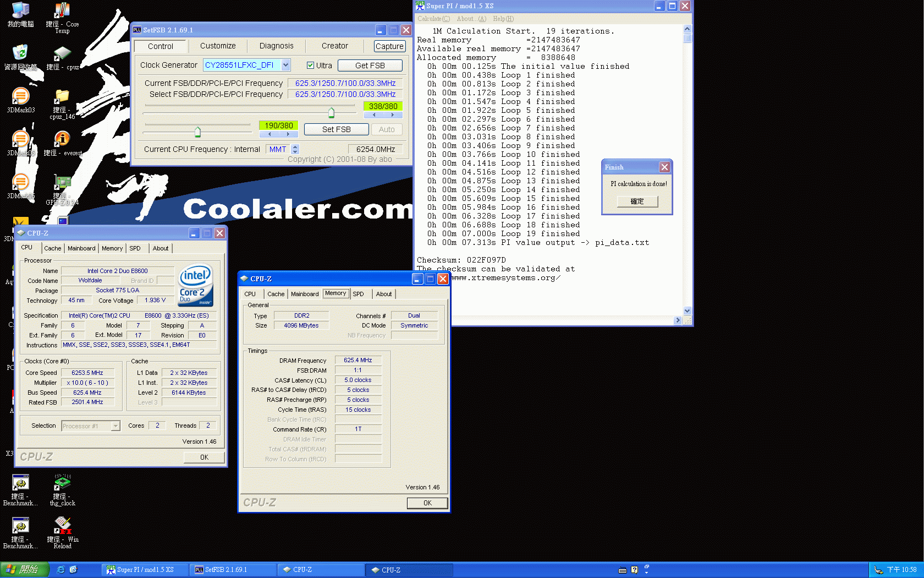
Task: Click the MMT spinner up arrow
Action: [x=295, y=147]
